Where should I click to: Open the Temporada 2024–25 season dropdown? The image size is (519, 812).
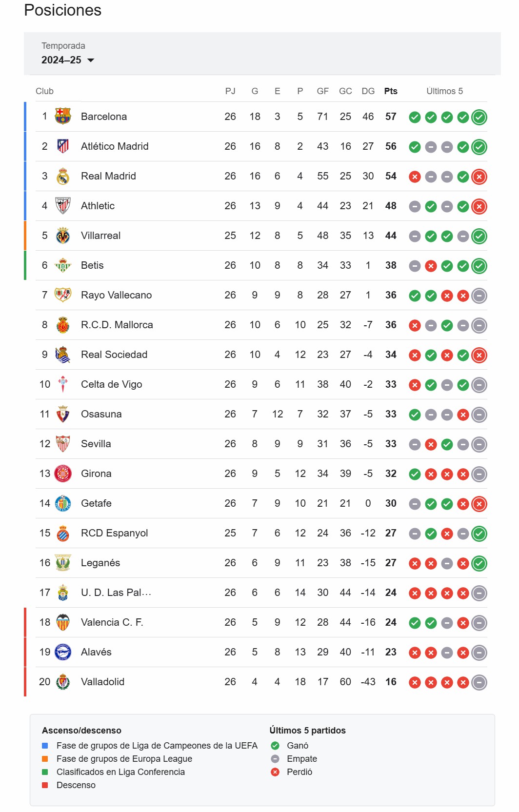[67, 60]
